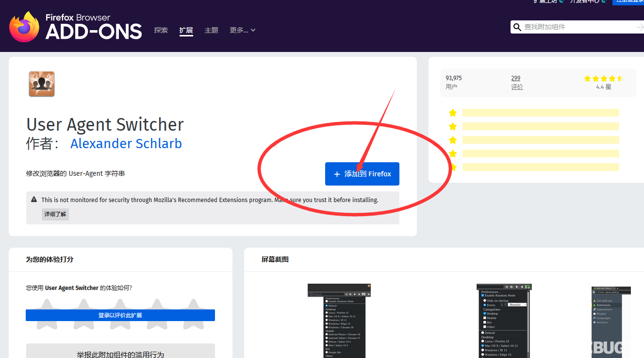This screenshot has height=358, width=644.
Task: Click the 添加到 Firefox button
Action: [x=362, y=174]
